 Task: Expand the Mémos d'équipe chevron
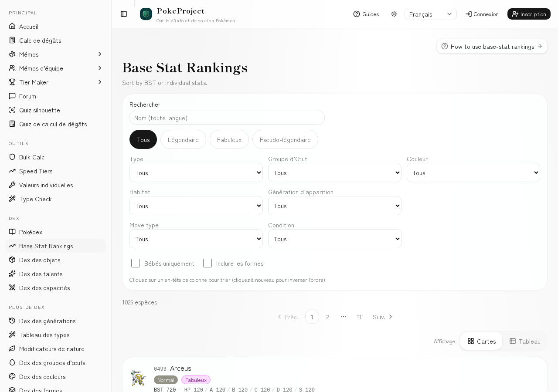pyautogui.click(x=100, y=68)
